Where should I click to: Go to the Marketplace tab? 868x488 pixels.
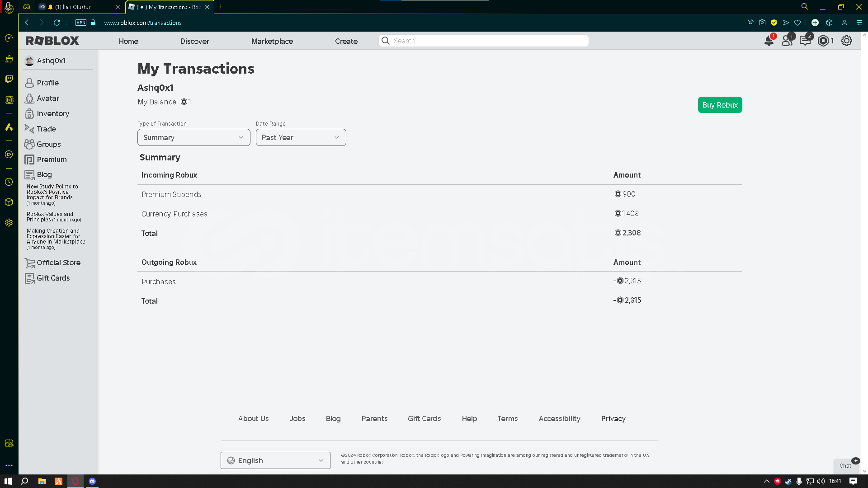tap(272, 41)
